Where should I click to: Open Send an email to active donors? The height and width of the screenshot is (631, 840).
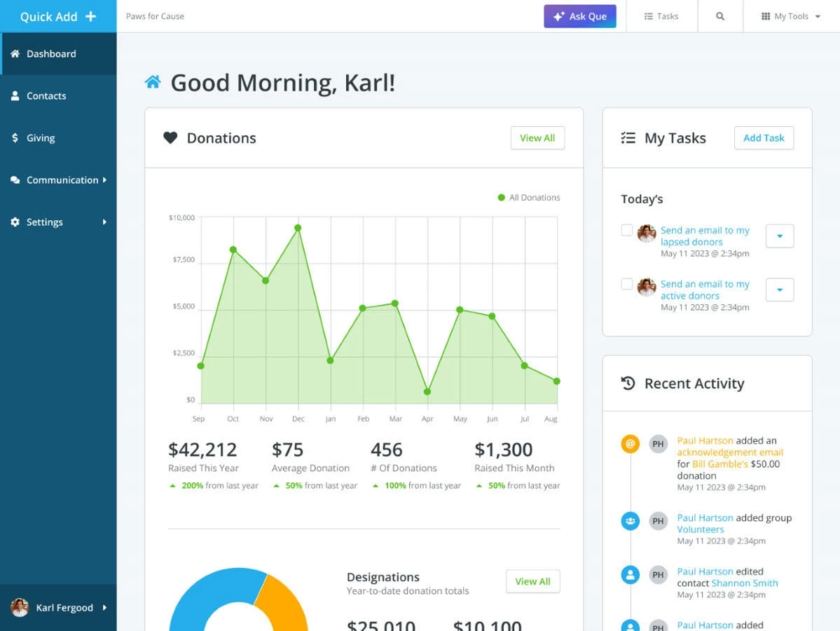point(705,290)
